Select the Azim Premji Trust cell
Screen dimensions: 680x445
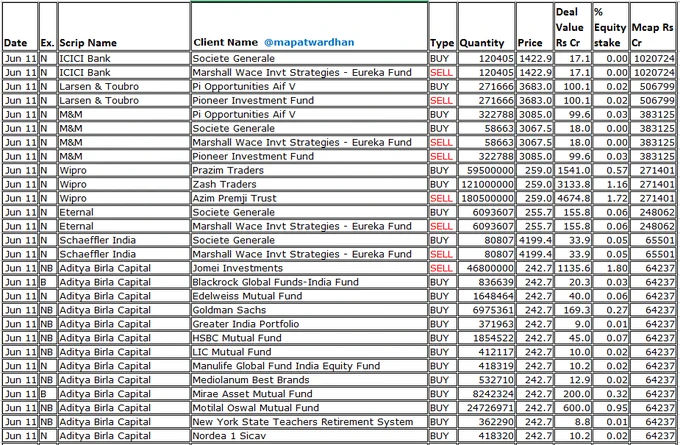[x=309, y=198]
